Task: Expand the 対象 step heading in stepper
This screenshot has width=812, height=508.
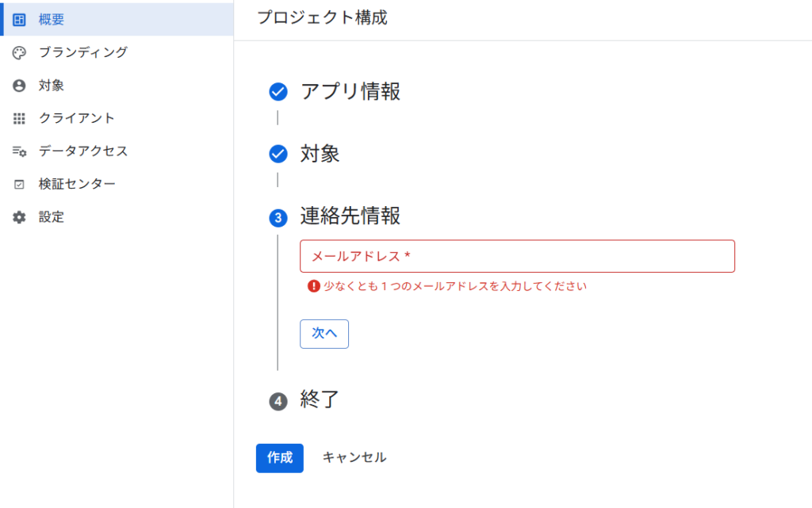Action: pos(320,154)
